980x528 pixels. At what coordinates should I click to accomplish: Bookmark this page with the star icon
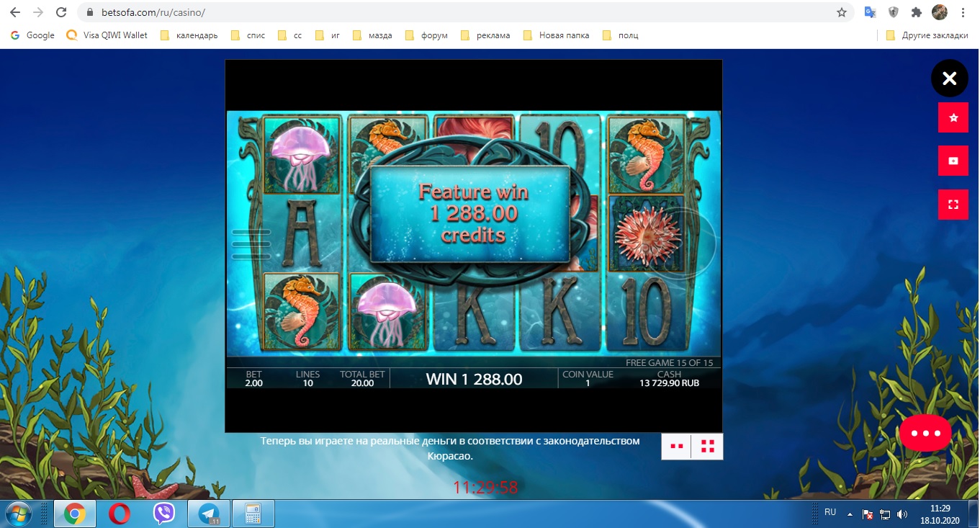pyautogui.click(x=841, y=13)
